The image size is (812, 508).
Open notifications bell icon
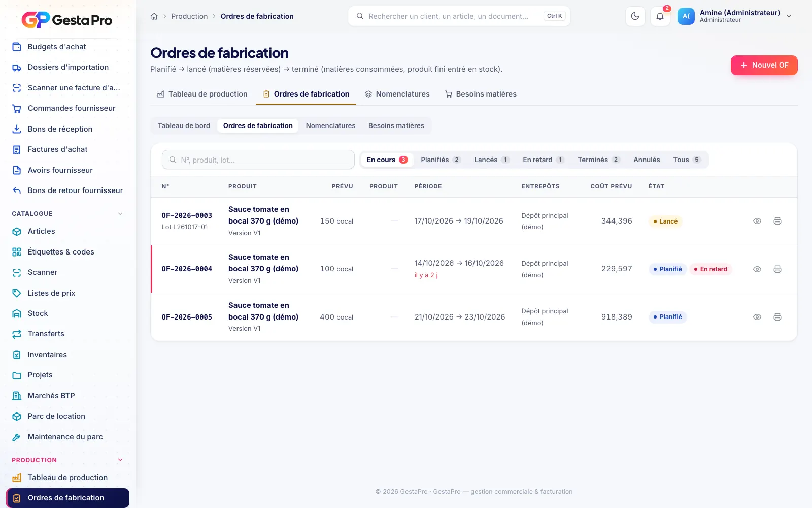660,16
